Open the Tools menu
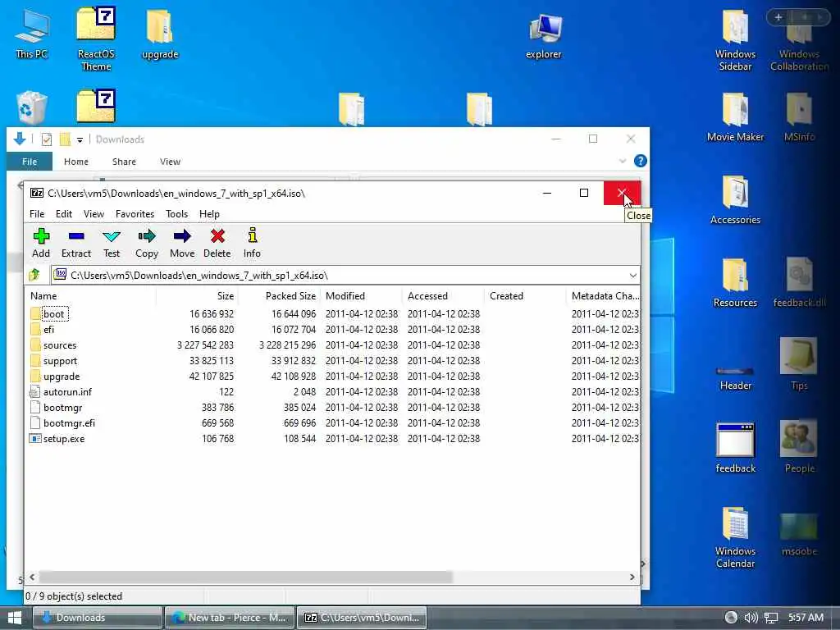The width and height of the screenshot is (840, 630). 177,214
